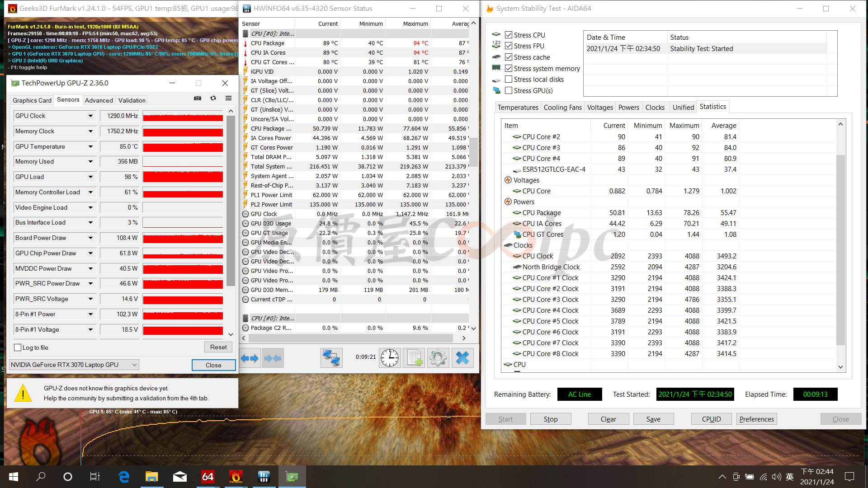
Task: Open HWiNFO settings gear icon
Action: (x=438, y=358)
